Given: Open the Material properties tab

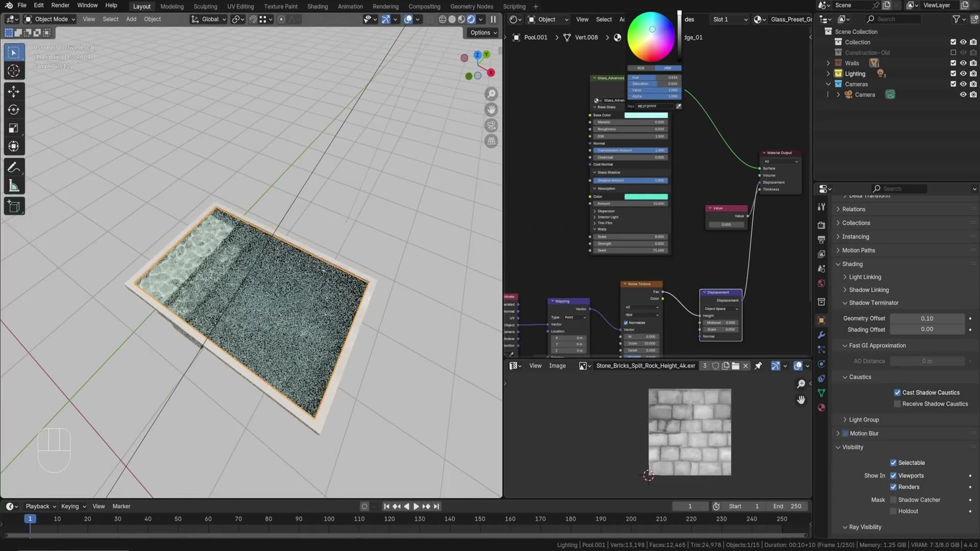Looking at the screenshot, I should pyautogui.click(x=821, y=408).
